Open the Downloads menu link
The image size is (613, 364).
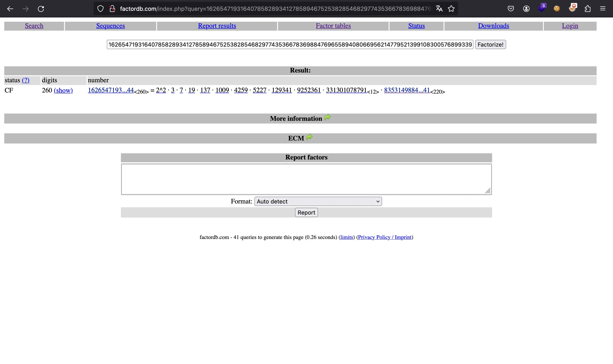493,26
